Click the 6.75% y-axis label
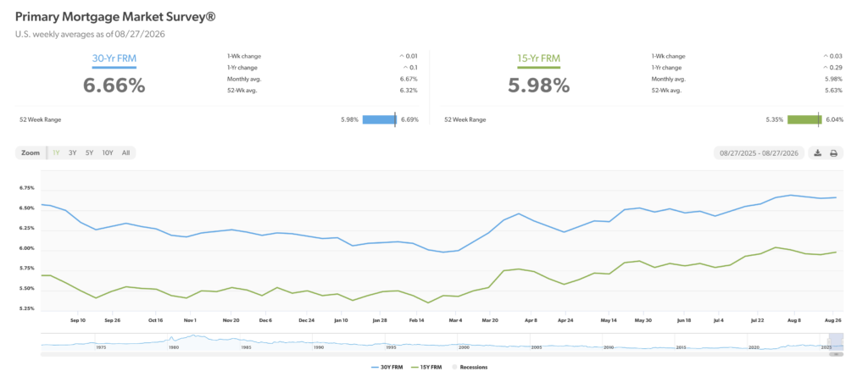Viewport: 868px width, 388px height. coord(25,188)
